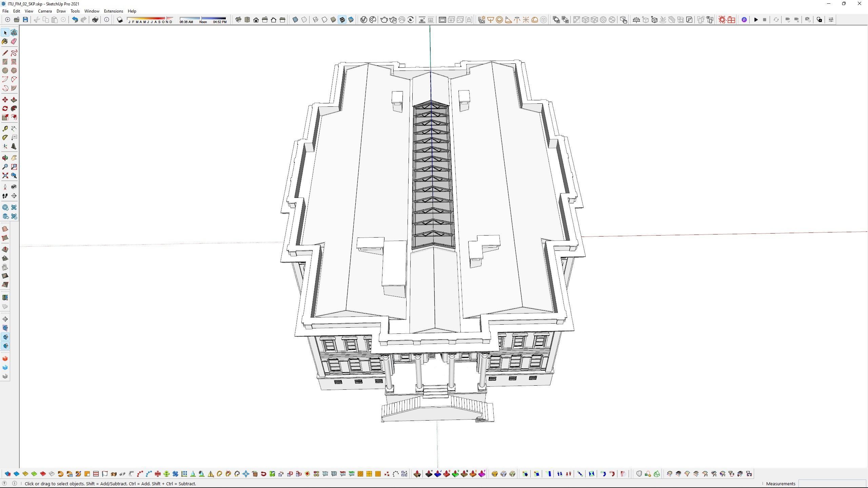Image resolution: width=868 pixels, height=488 pixels.
Task: Start V-Ray render teapot icon
Action: pyautogui.click(x=384, y=20)
